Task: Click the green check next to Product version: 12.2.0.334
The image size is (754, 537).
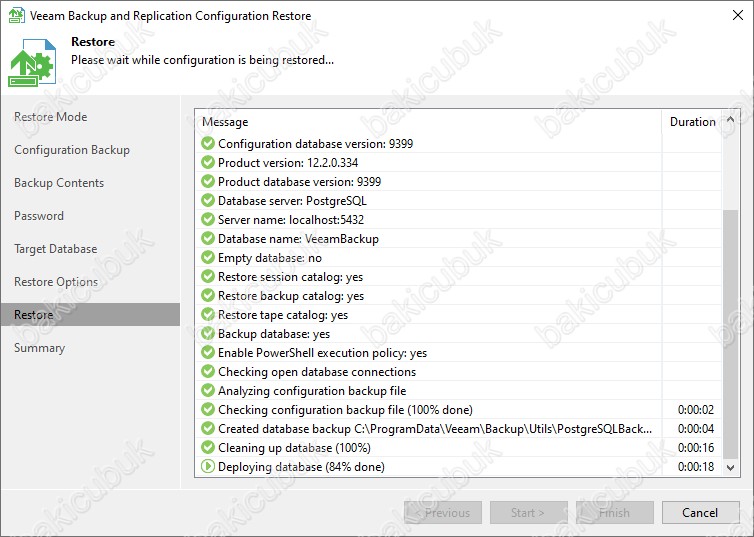Action: point(208,162)
